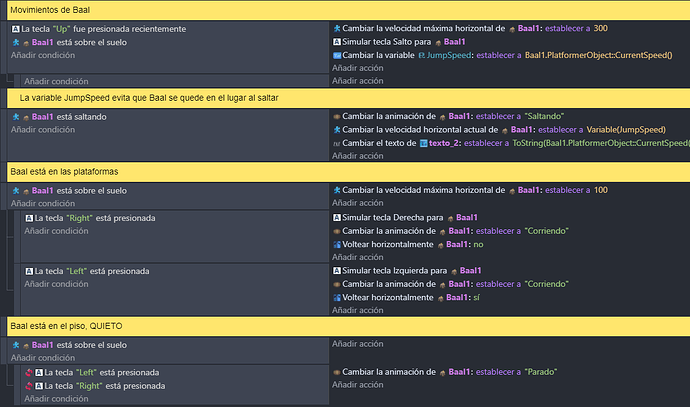Viewport: 690px width, 407px height.
Task: Click platformer icon of "Baal1 está saltando" condition
Action: [x=15, y=117]
